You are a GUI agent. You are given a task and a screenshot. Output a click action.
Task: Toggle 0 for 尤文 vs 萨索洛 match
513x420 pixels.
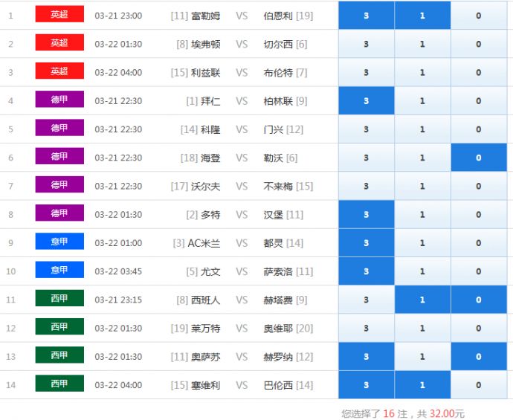pyautogui.click(x=478, y=271)
